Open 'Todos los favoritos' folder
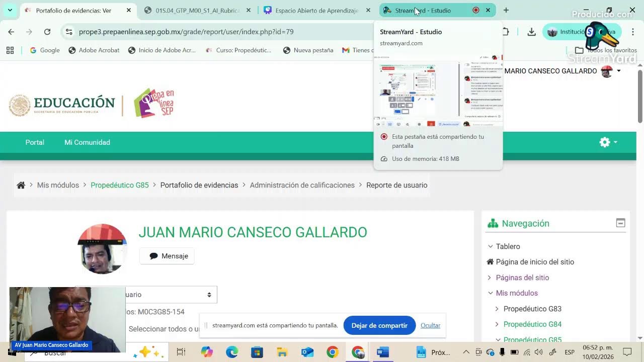Screen dimensions: 644x362 pyautogui.click(x=605, y=50)
